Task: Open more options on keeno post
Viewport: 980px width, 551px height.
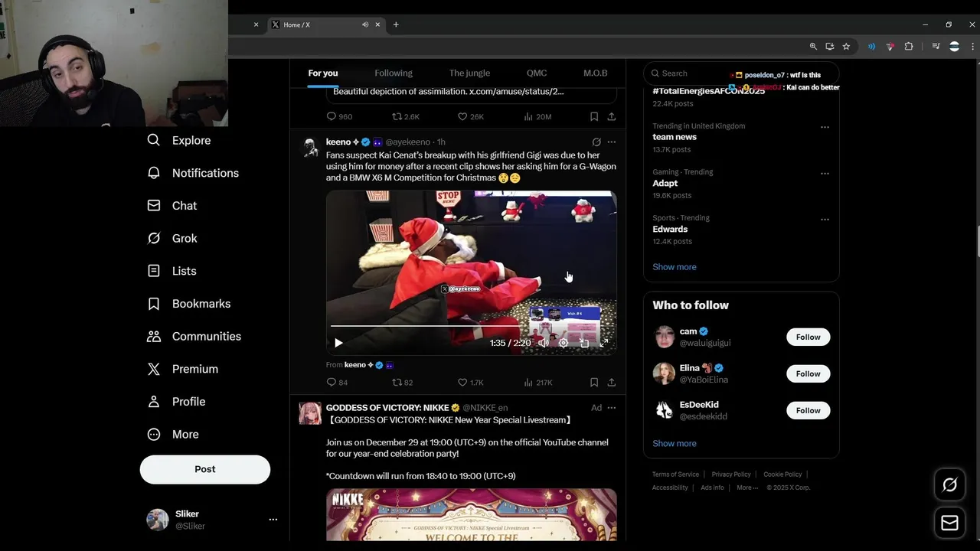Action: [612, 142]
